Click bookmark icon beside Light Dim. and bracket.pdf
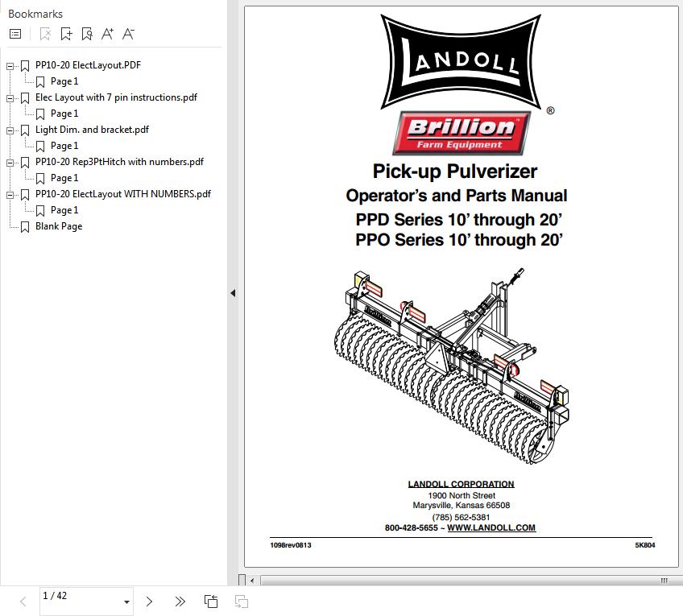The height and width of the screenshot is (616, 683). (x=25, y=130)
